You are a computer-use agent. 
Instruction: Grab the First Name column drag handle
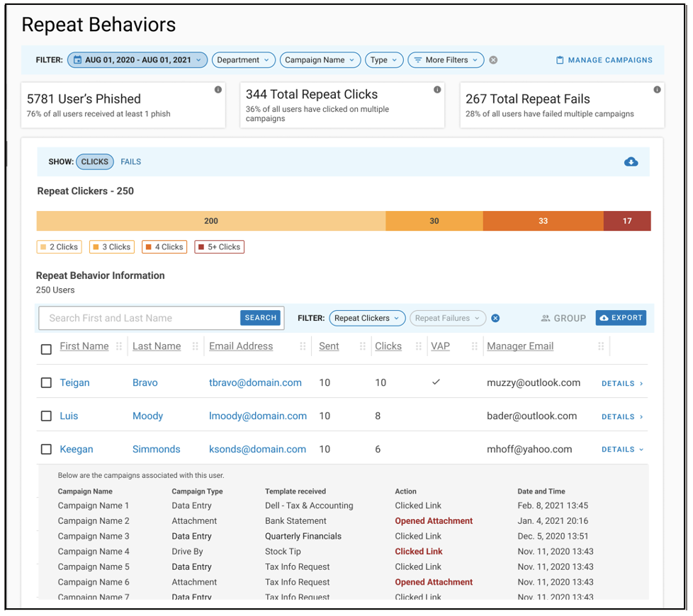click(119, 346)
